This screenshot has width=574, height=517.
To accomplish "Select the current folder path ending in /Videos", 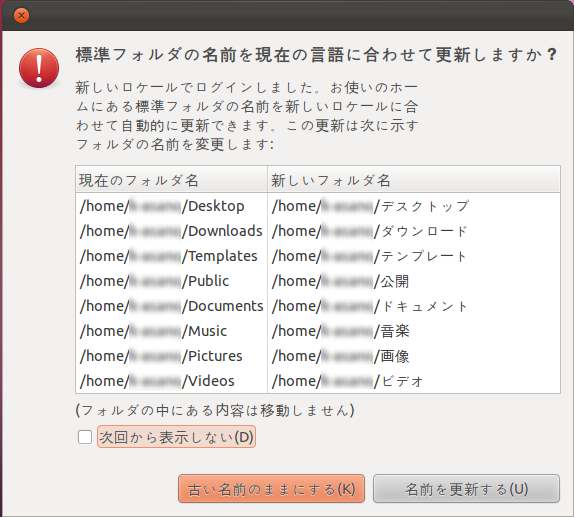I will (x=157, y=381).
